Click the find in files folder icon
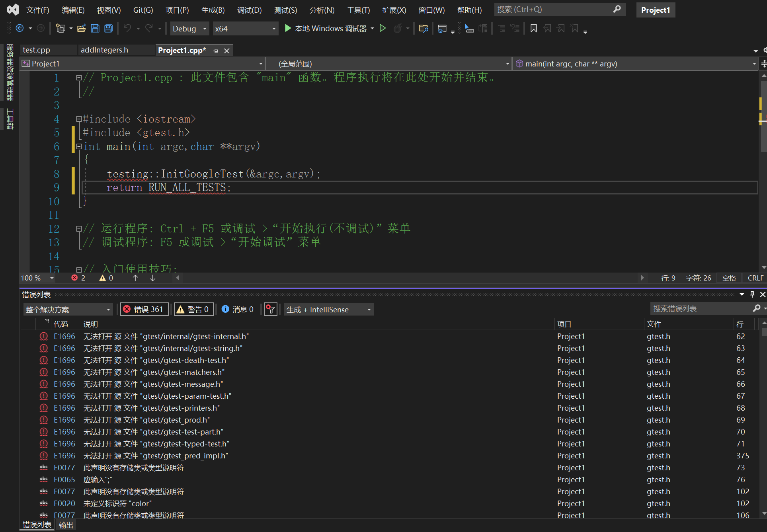Viewport: 767px width, 532px height. click(x=424, y=28)
